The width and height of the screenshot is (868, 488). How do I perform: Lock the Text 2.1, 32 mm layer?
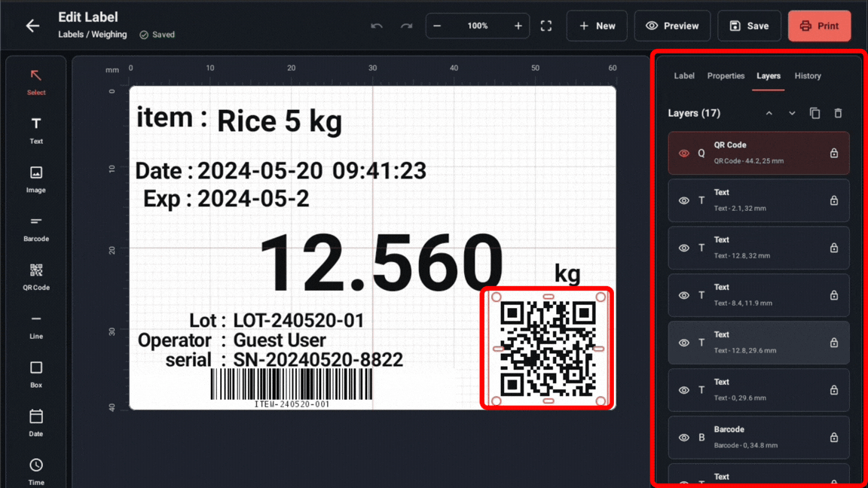833,200
